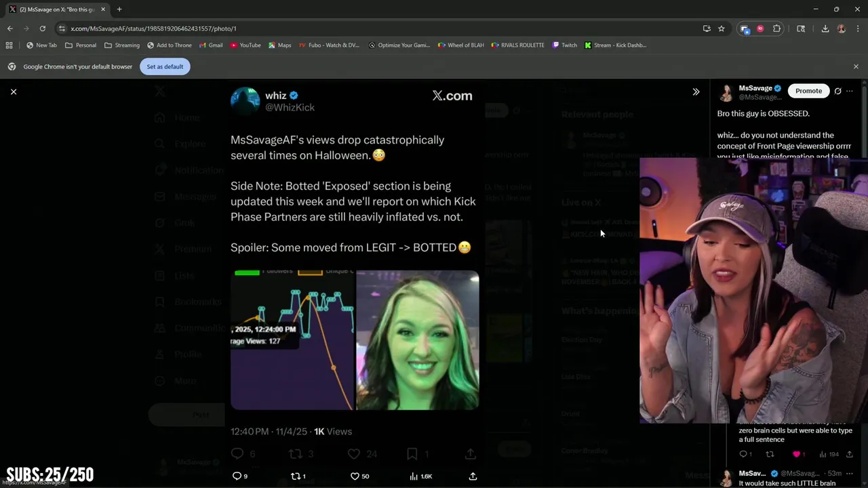Bookmark this page with star icon

coord(722,28)
